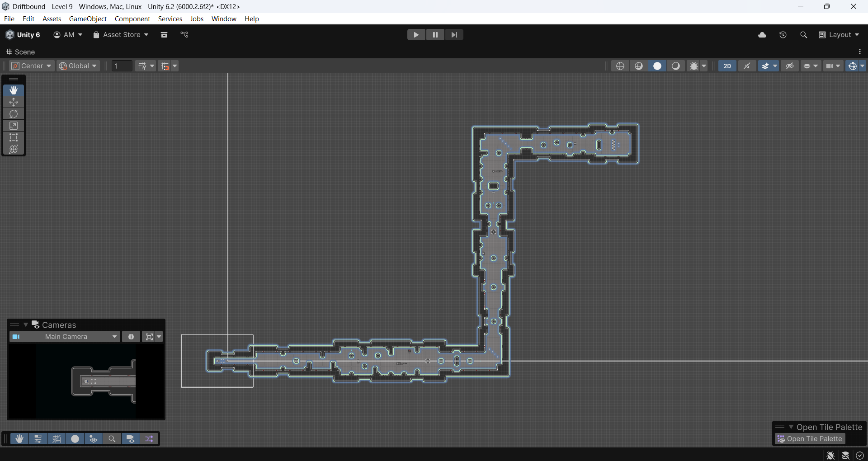Select shaded wireframe draw mode
Viewport: 868px width, 461px height.
click(x=639, y=66)
